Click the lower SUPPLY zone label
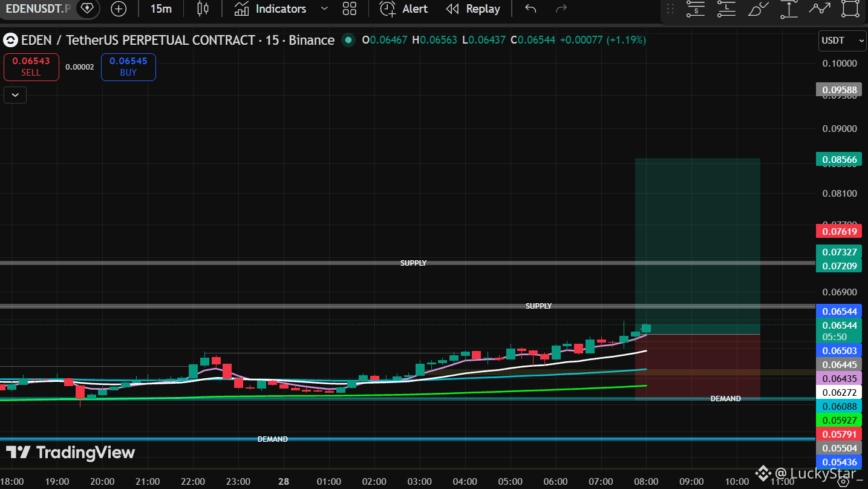This screenshot has height=489, width=868. pyautogui.click(x=538, y=306)
